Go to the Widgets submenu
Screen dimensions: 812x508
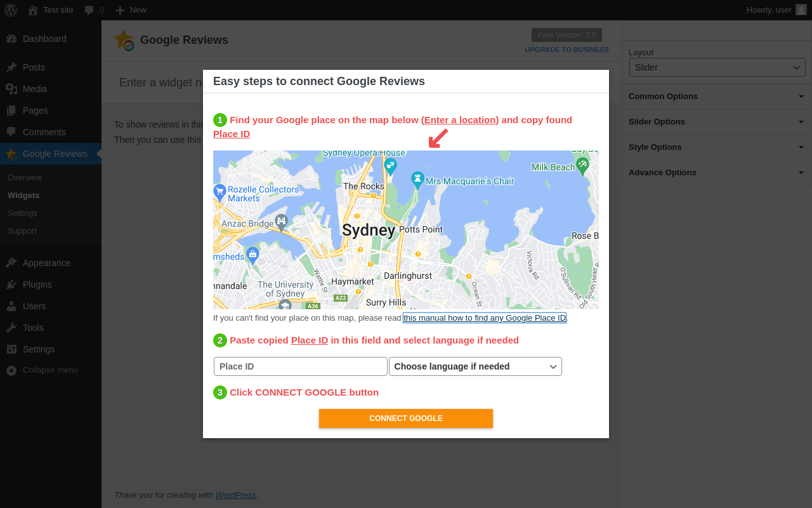(x=23, y=195)
